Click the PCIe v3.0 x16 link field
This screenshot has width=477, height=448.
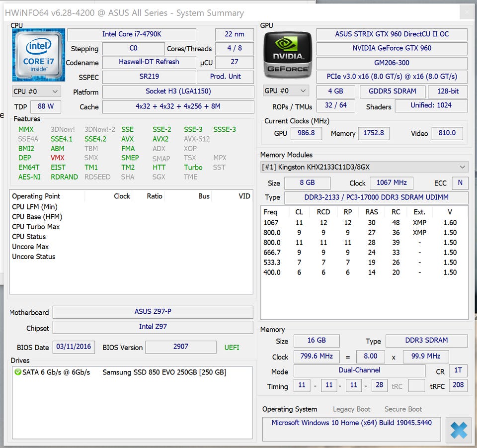(x=392, y=77)
